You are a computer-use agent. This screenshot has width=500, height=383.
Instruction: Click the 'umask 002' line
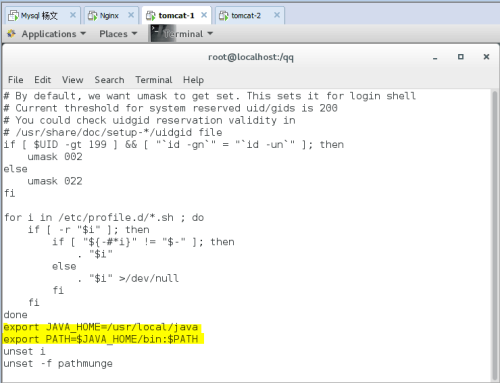tap(55, 157)
